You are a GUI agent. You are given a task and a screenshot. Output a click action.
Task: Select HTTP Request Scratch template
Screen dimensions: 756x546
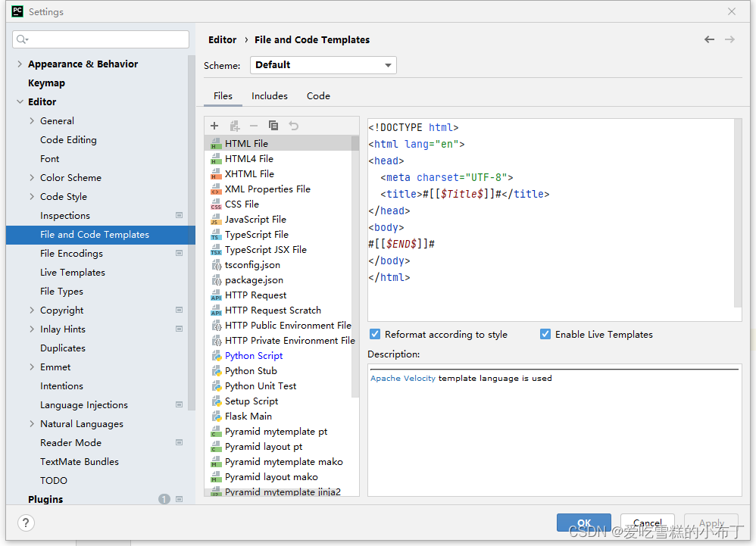273,310
